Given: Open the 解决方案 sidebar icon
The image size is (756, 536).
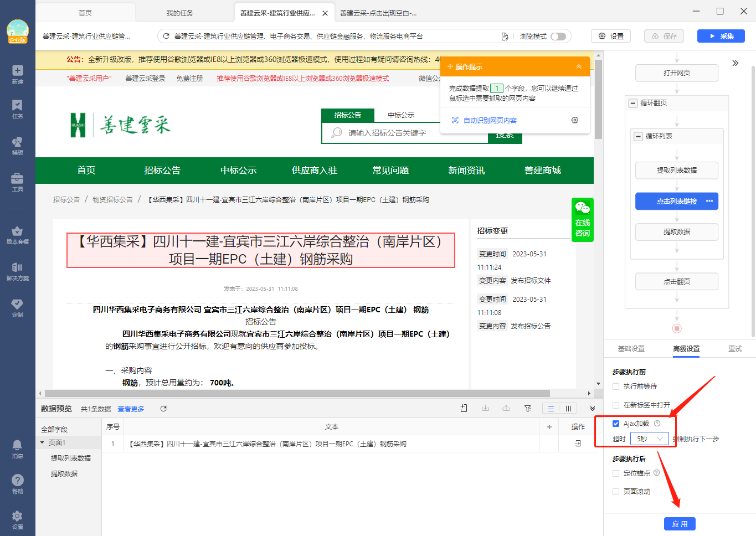Looking at the screenshot, I should click(x=18, y=271).
